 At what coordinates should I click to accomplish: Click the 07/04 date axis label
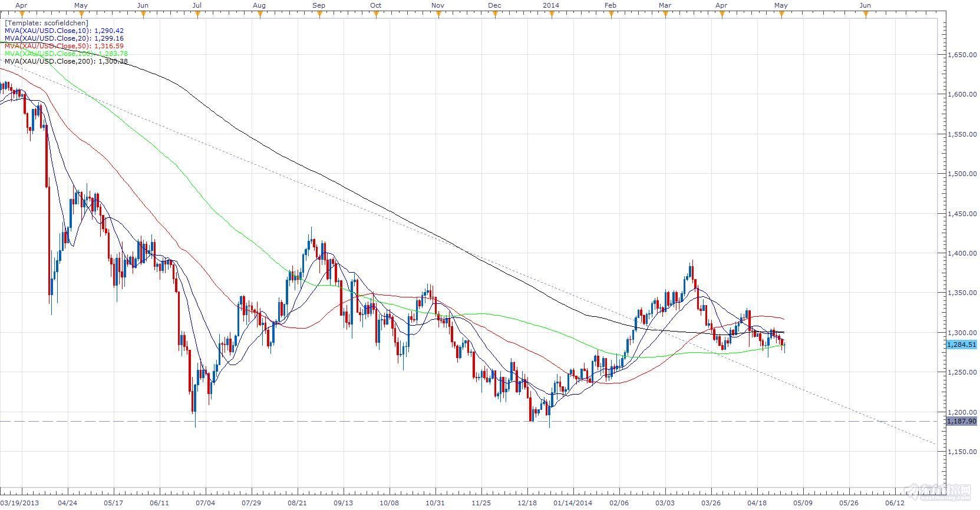click(x=206, y=503)
